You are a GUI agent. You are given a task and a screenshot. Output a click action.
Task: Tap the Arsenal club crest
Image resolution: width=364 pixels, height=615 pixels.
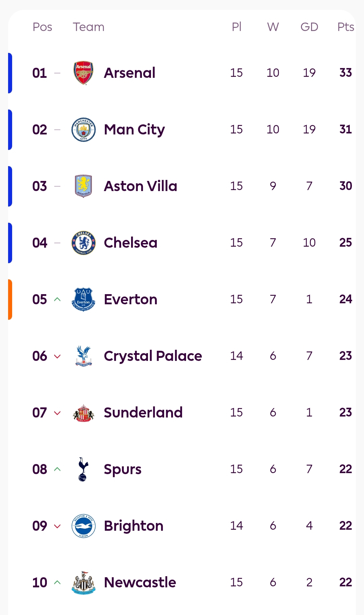click(83, 73)
